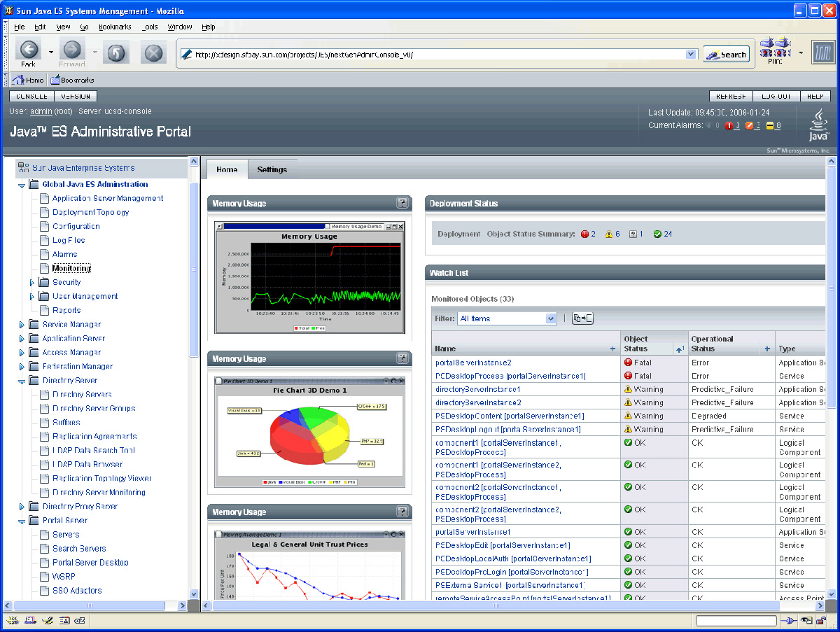Open the File menu
The height and width of the screenshot is (632, 840).
coord(20,27)
